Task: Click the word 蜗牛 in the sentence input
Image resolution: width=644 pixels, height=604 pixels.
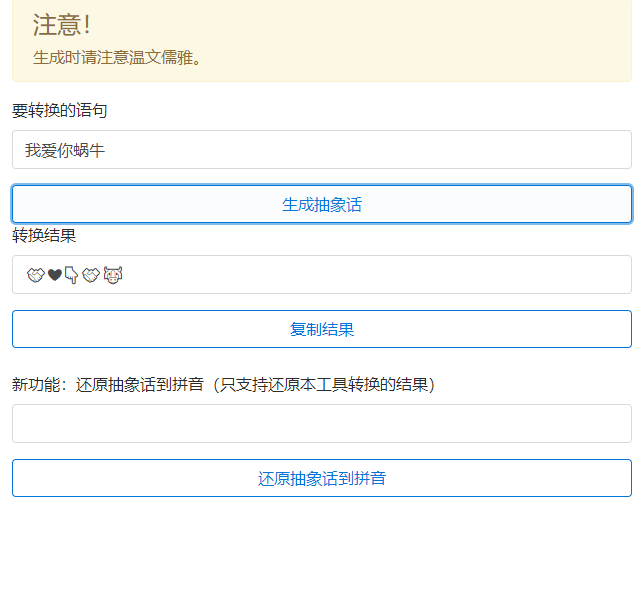Action: 89,151
